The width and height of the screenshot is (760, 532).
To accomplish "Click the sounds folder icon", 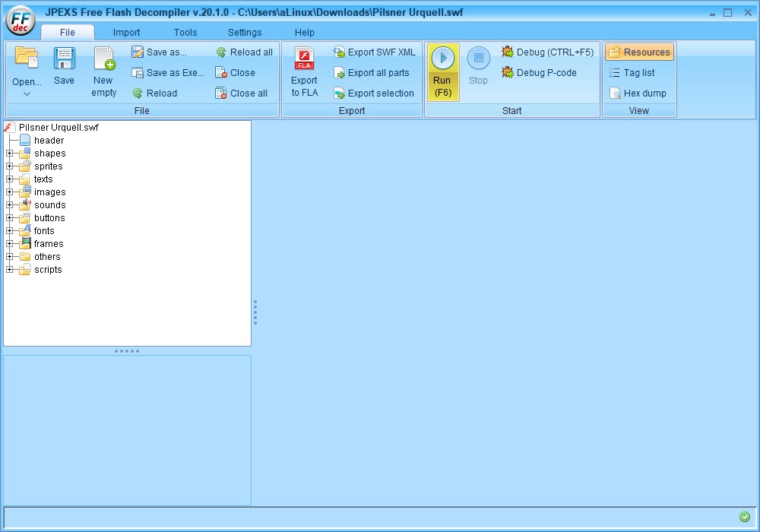I will pos(25,204).
